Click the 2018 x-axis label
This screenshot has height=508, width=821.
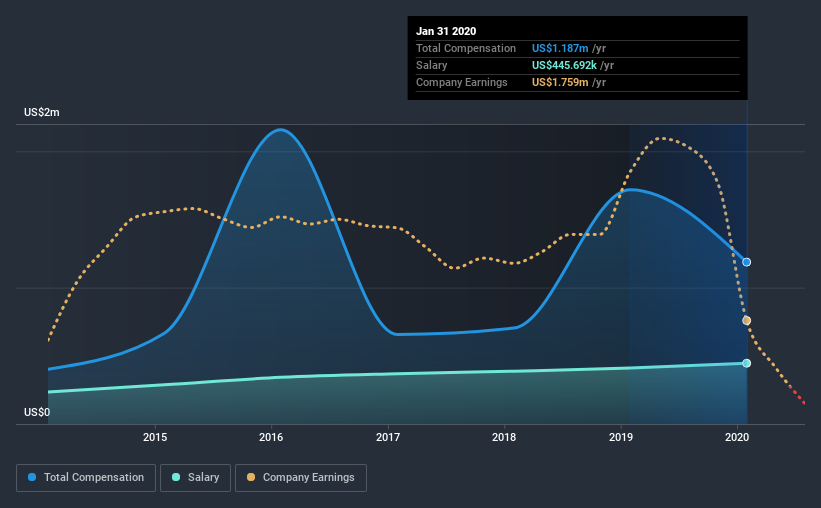[x=504, y=437]
